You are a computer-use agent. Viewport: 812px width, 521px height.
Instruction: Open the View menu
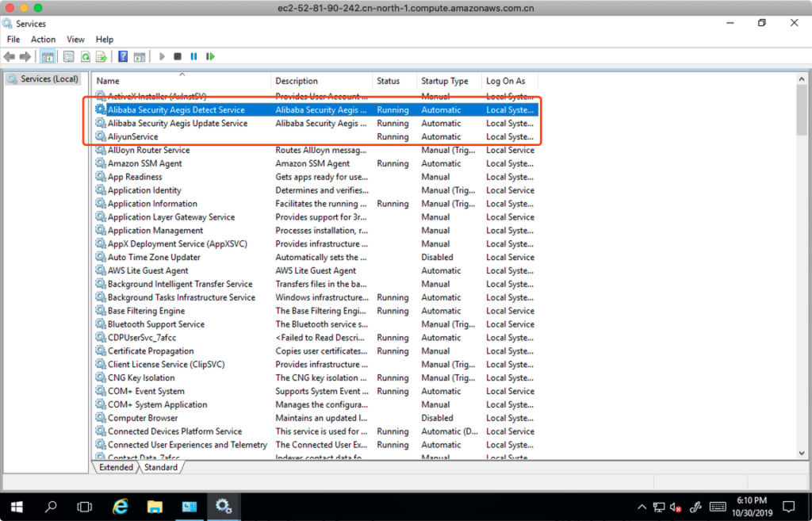point(75,39)
